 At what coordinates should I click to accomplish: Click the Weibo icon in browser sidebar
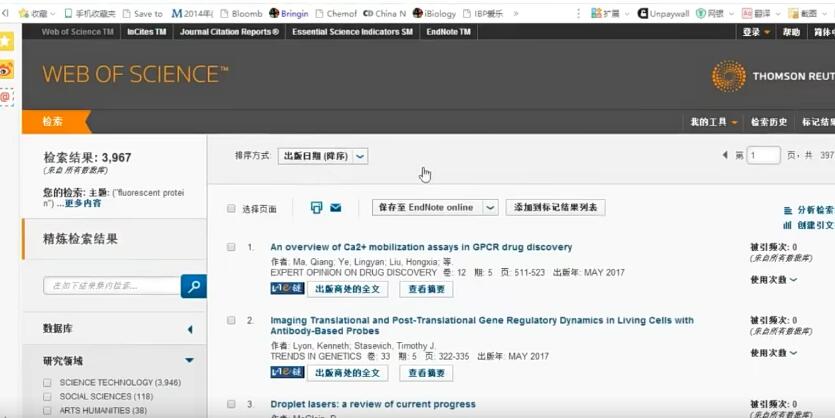click(x=7, y=69)
